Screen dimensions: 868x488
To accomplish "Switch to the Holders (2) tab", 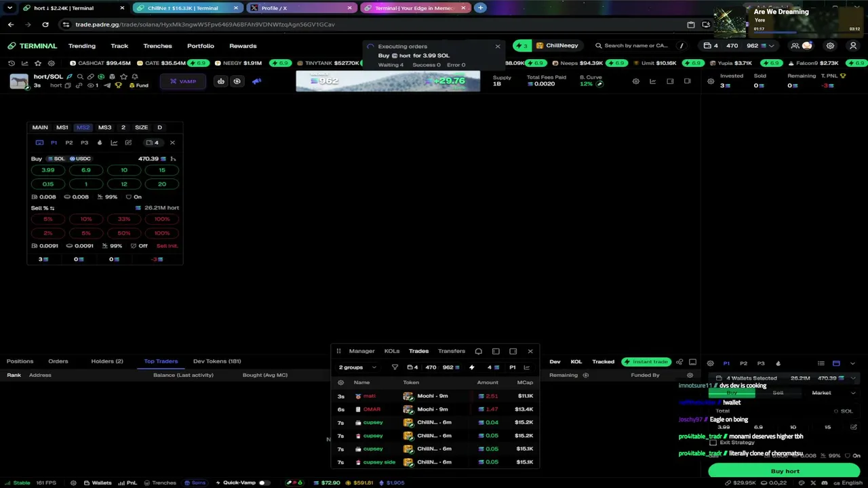I will tap(107, 361).
